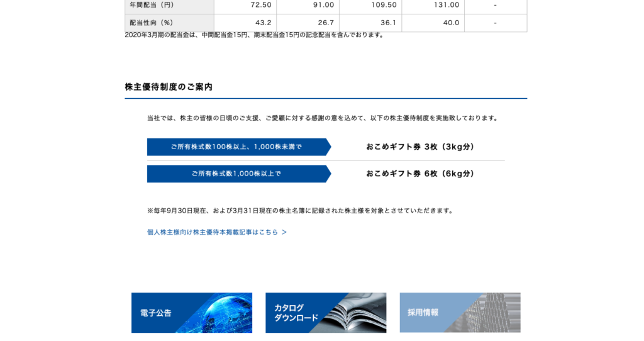The image size is (644, 341).
Task: Follow the 個人株主様向け株主優待本掲載記事はこちら link
Action: click(x=217, y=232)
